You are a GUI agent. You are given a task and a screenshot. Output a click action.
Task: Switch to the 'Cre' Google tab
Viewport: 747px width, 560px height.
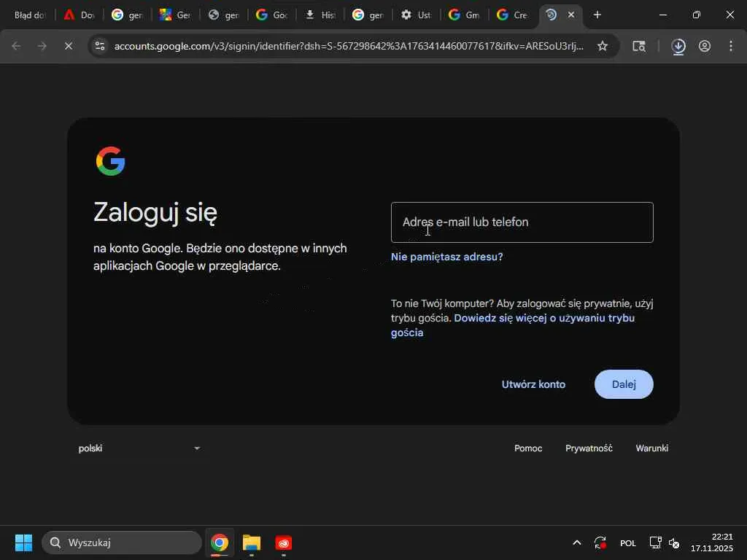512,15
